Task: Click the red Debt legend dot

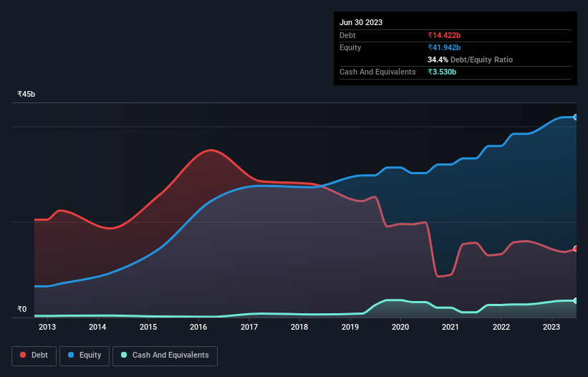Action: [x=23, y=355]
